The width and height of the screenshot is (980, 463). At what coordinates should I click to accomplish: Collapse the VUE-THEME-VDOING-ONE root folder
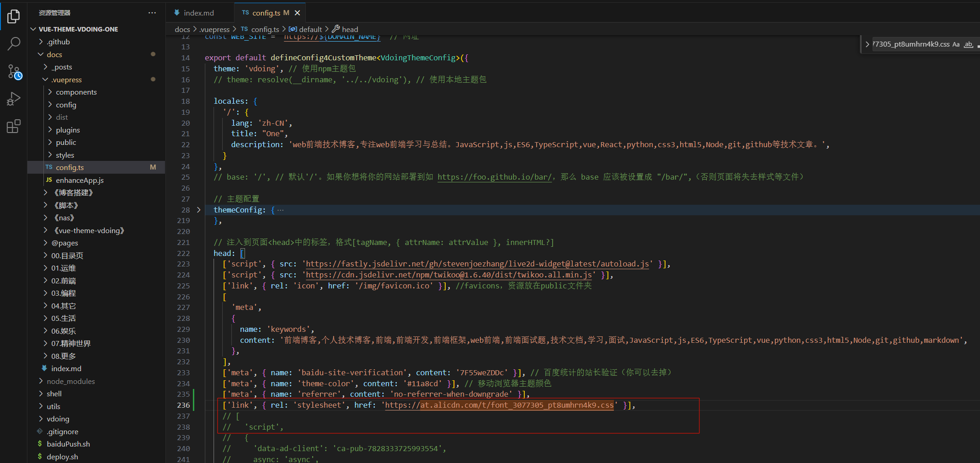[33, 29]
